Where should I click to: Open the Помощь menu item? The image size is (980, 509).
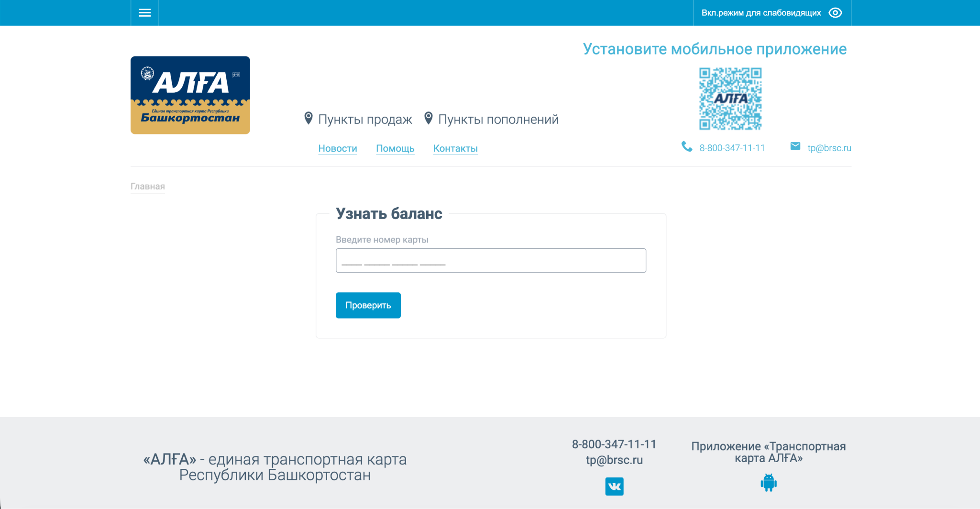pos(395,148)
